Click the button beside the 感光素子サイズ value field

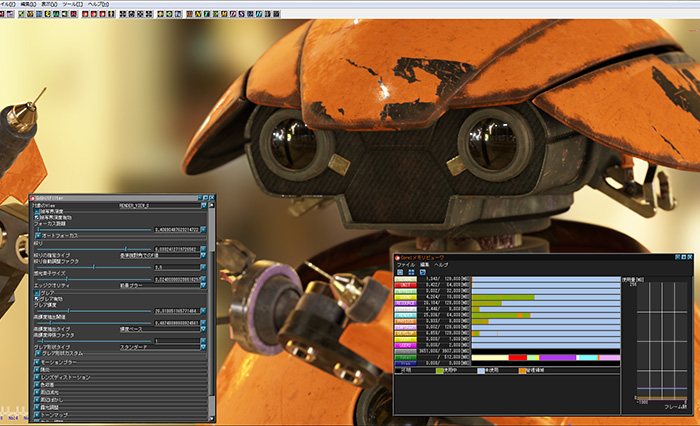203,279
